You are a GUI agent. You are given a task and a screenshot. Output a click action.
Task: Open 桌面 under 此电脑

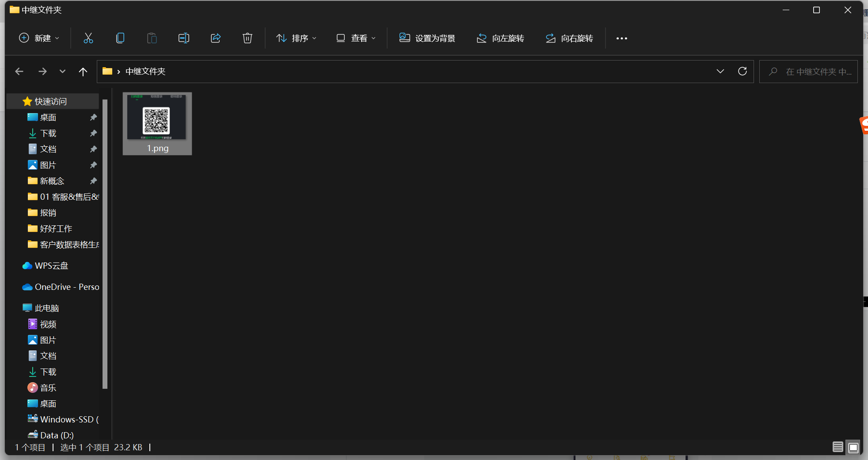[48, 404]
